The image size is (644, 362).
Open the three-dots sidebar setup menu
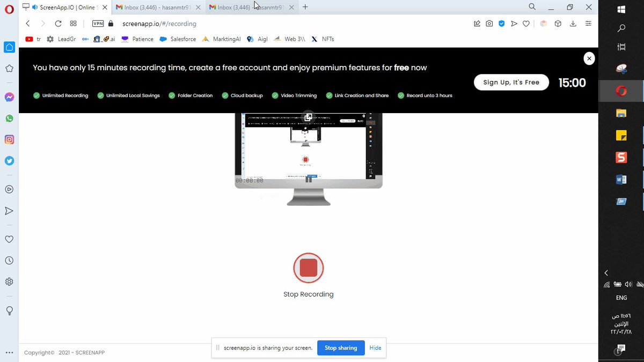pos(9,353)
